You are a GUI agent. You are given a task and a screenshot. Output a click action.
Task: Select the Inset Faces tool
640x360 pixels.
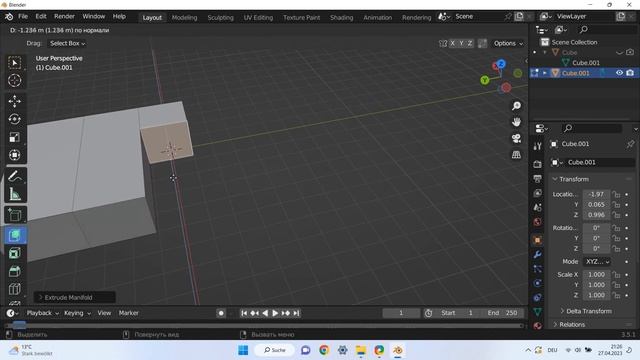point(15,253)
